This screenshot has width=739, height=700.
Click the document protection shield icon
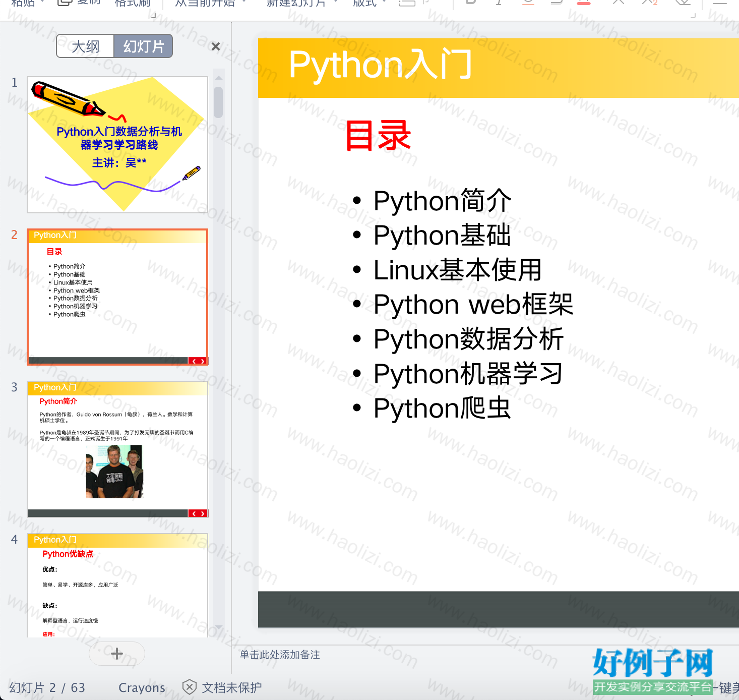click(x=189, y=687)
